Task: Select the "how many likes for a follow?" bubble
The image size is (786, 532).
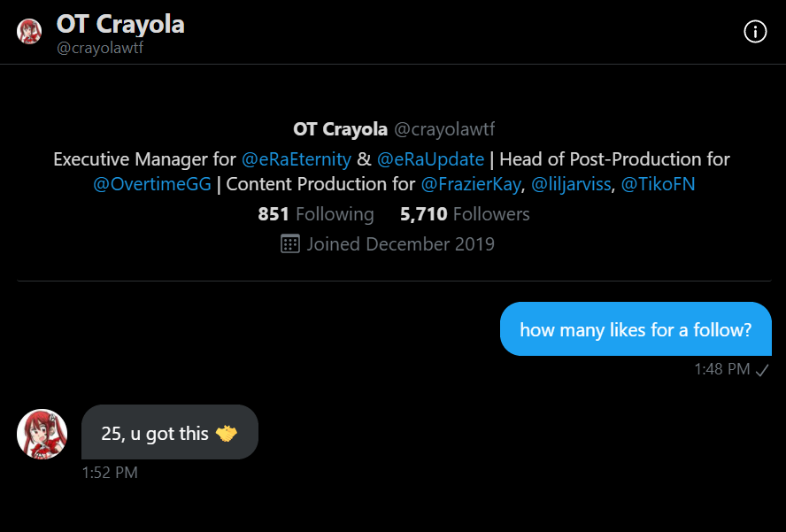Action: coord(636,330)
